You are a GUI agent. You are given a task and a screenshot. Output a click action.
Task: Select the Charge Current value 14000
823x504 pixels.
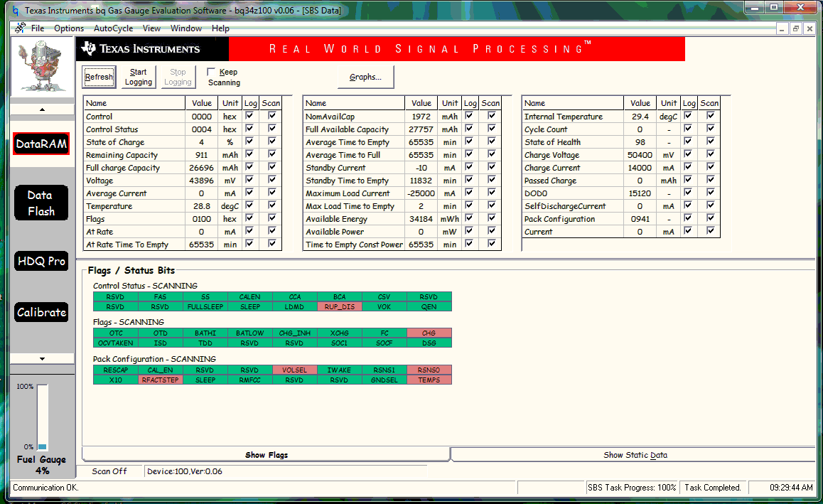(x=640, y=168)
